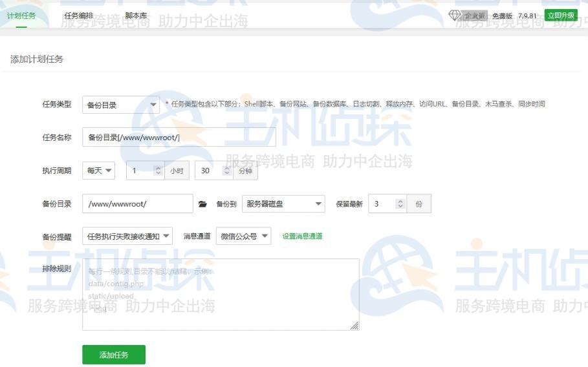Expand the 任务执行失败接收通知 dropdown

[x=127, y=236]
